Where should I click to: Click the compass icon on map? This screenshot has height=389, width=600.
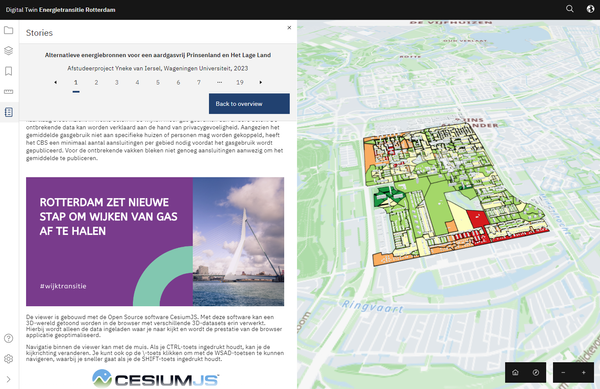pos(536,372)
